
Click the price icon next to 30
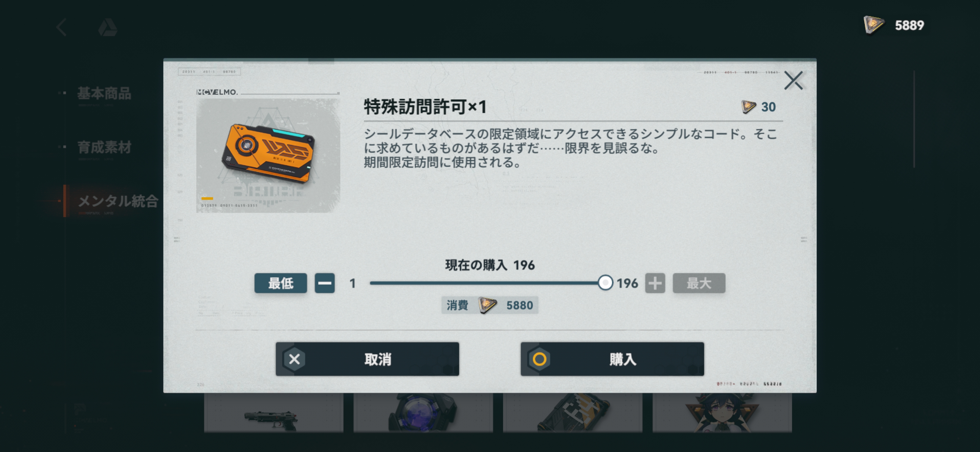pyautogui.click(x=748, y=107)
